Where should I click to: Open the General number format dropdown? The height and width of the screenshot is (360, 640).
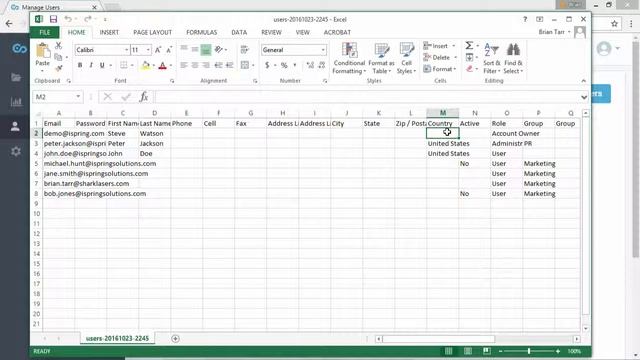point(323,50)
